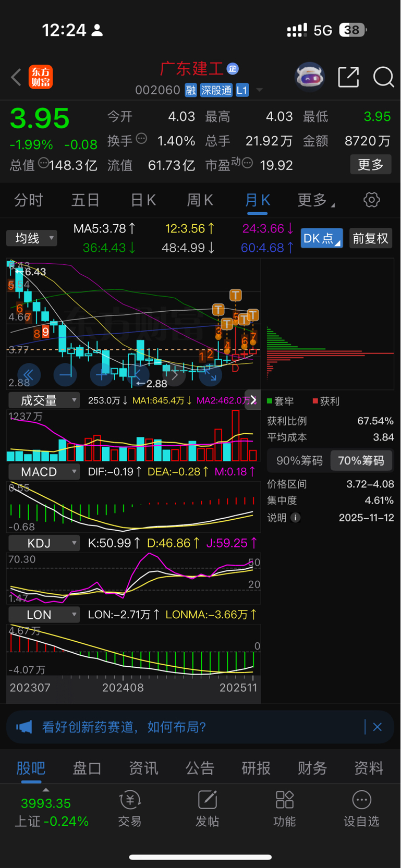The image size is (401, 868).
Task: Tap the 深股通 badge
Action: click(216, 90)
